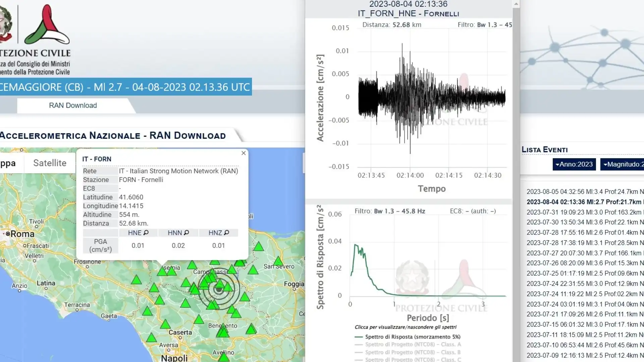Toggle Spettro di Progetto Class. C legend

[x=408, y=360]
